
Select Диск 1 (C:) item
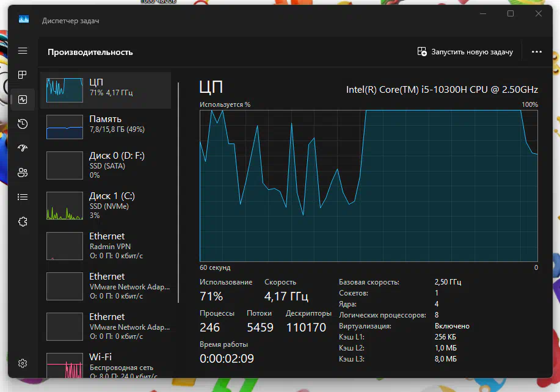point(106,206)
